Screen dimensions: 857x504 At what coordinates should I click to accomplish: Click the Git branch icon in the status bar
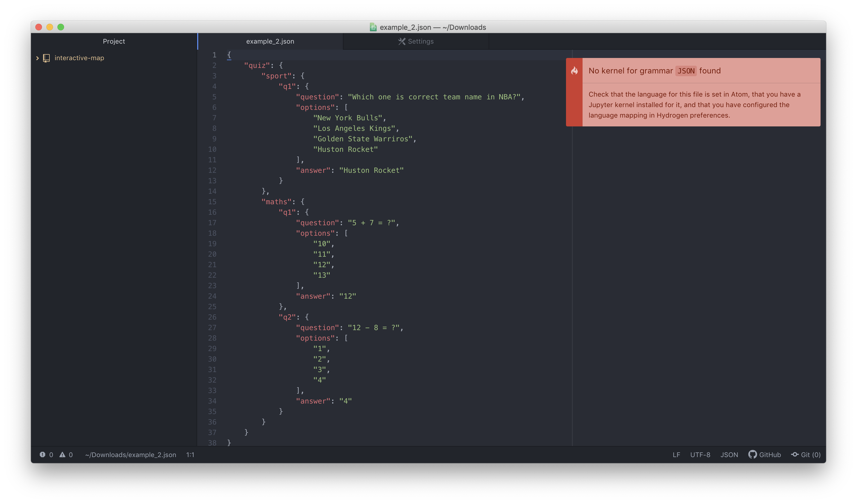(x=795, y=455)
